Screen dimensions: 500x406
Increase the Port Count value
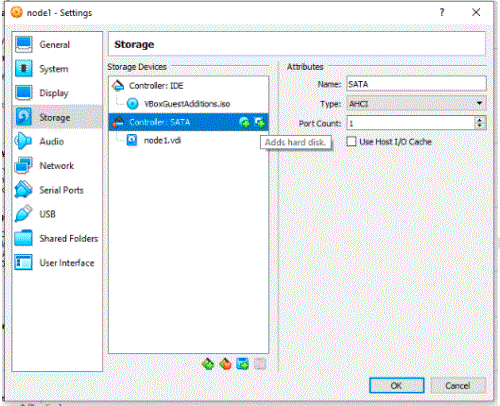click(480, 120)
